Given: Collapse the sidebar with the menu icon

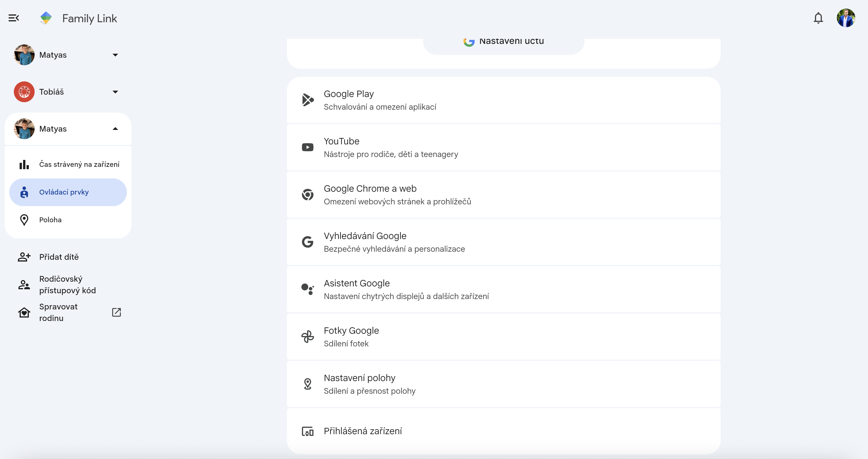Looking at the screenshot, I should pos(14,18).
